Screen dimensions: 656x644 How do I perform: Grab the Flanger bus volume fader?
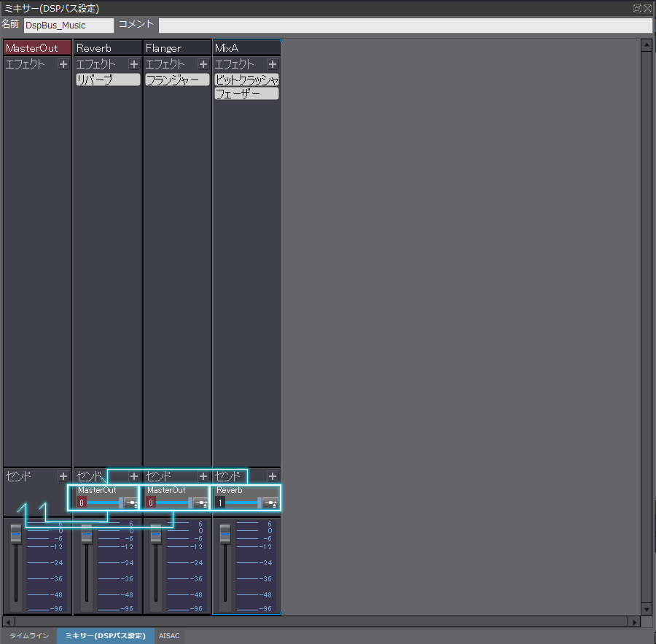(156, 534)
